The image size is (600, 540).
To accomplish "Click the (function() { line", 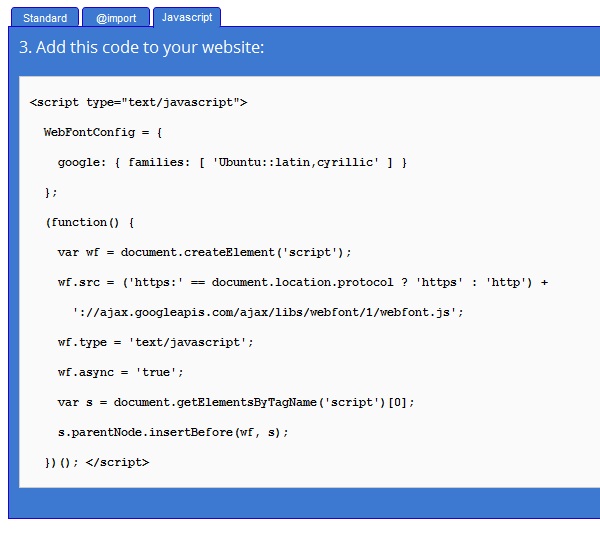I will [x=89, y=222].
